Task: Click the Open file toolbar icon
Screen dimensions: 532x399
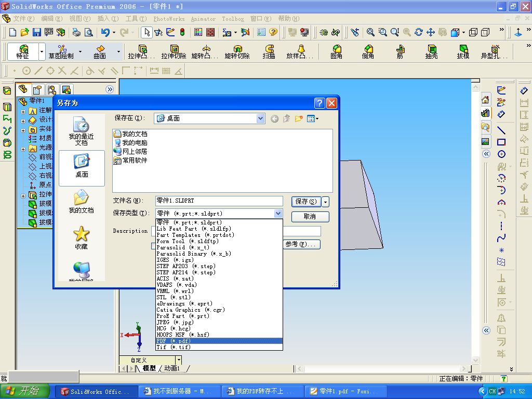Action: tap(24, 32)
